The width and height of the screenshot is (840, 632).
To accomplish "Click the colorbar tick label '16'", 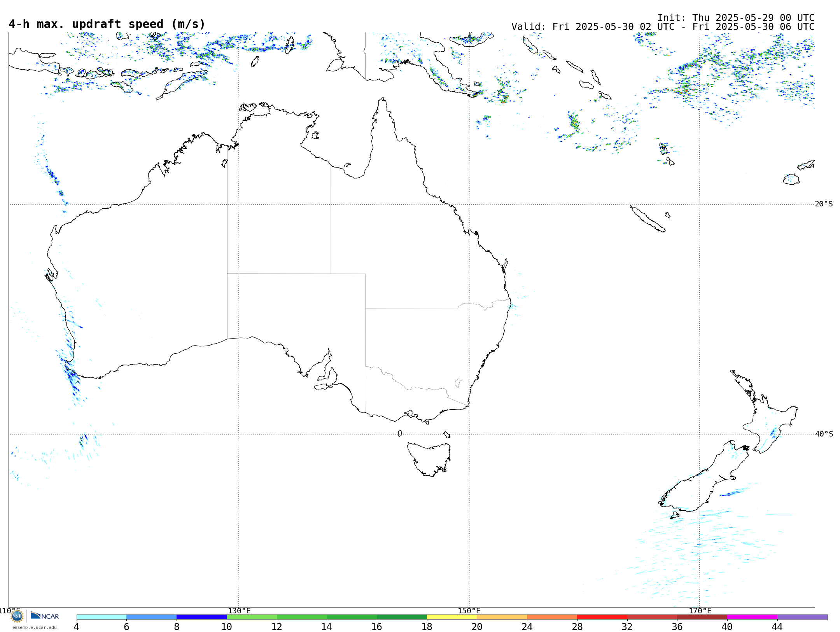I will click(x=377, y=627).
